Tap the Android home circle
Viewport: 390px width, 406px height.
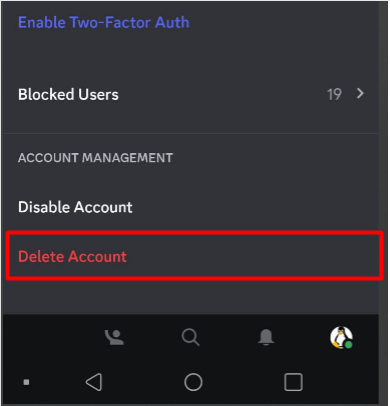(x=193, y=382)
